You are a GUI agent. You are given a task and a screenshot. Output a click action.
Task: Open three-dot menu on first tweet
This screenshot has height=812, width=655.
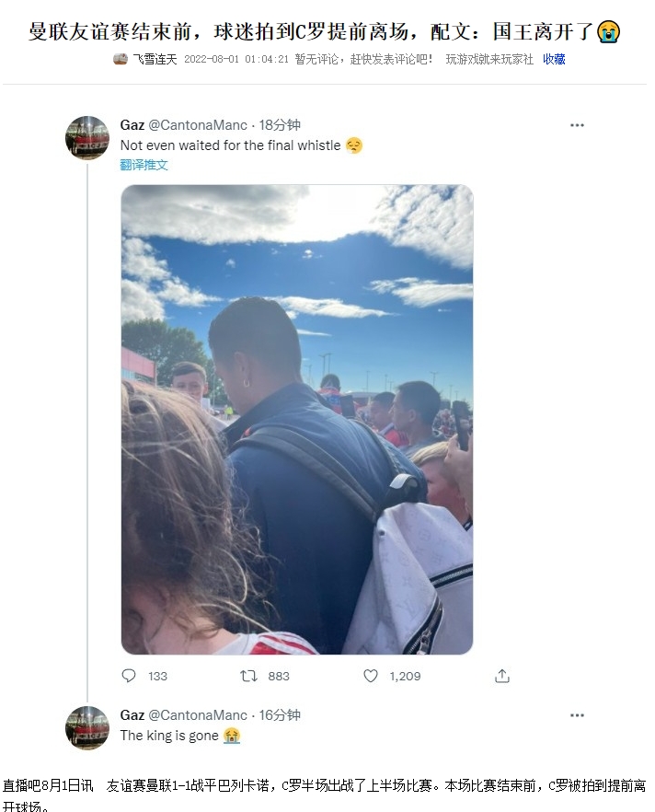[x=577, y=125]
